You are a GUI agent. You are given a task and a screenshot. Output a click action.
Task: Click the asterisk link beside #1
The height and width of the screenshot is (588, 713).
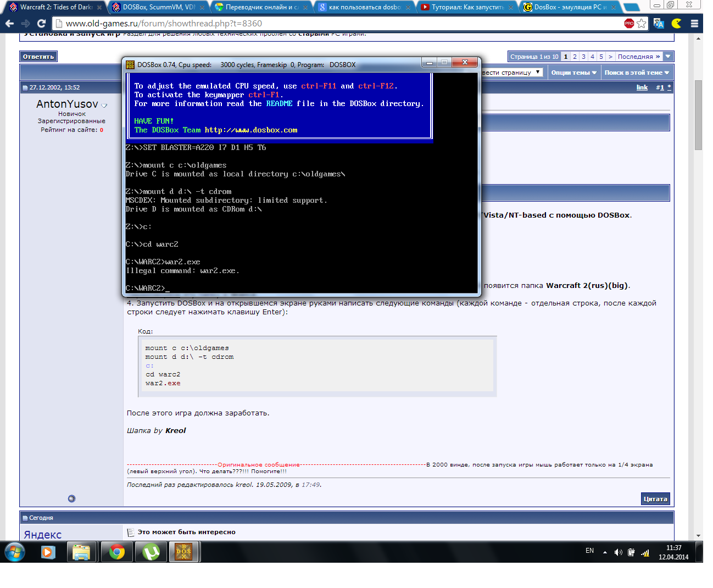[669, 87]
